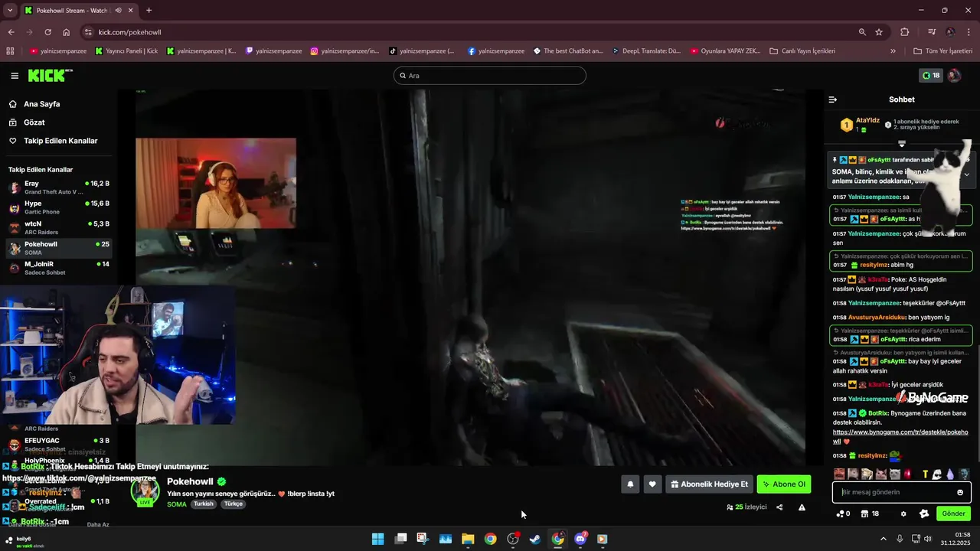Click the Türkçe tag
This screenshot has width=980, height=551.
click(x=234, y=504)
